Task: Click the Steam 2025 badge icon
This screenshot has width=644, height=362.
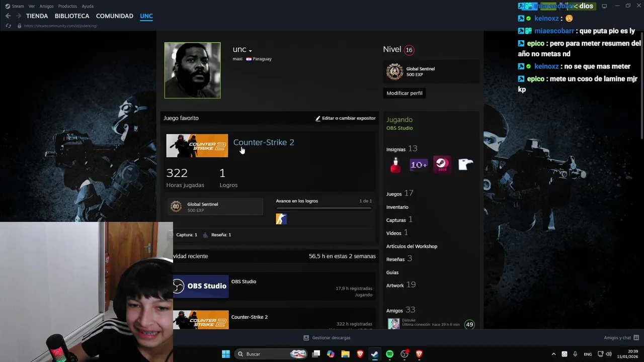Action: point(442,164)
